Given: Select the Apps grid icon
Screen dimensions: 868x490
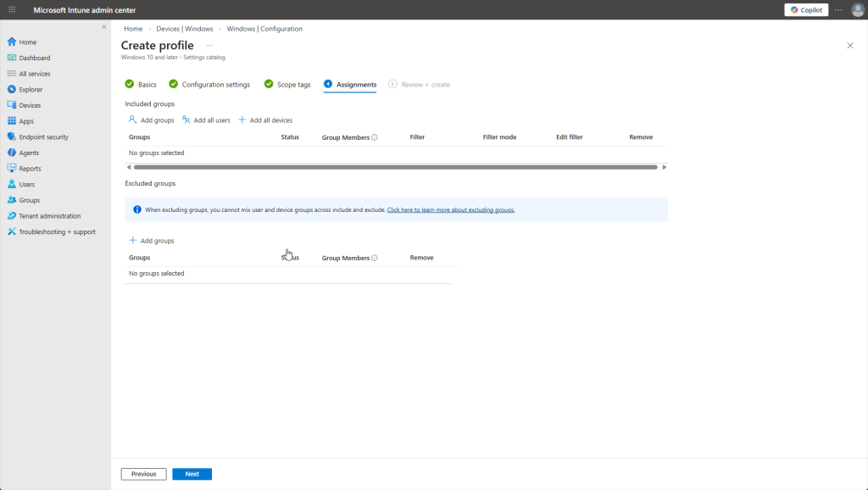Looking at the screenshot, I should [x=12, y=121].
